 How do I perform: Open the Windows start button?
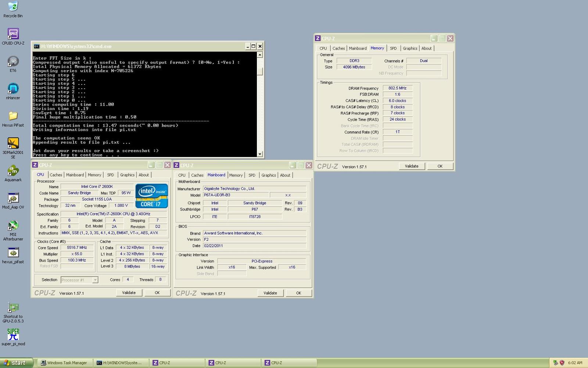click(17, 363)
